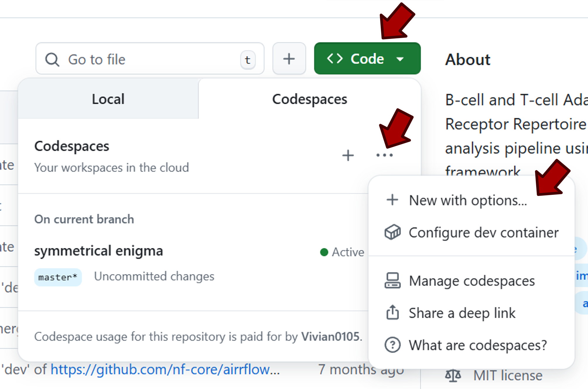Choose What are codespaces? menu item
This screenshot has width=588, height=389.
pos(478,345)
